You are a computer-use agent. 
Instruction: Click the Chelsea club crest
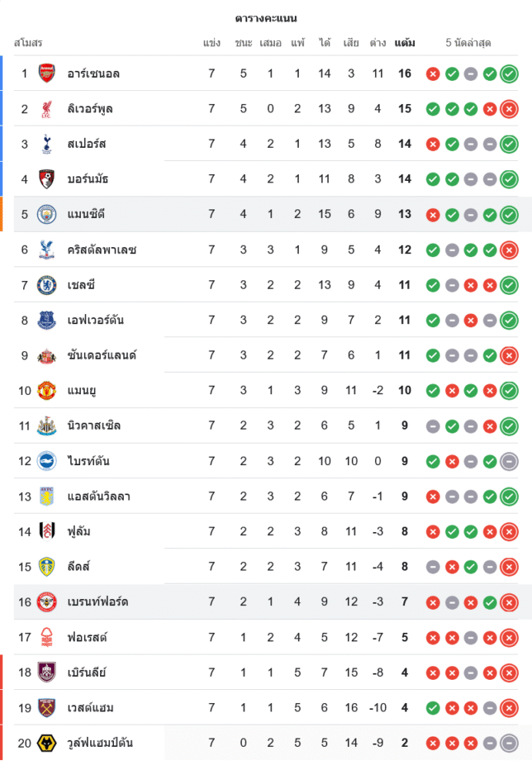click(47, 285)
